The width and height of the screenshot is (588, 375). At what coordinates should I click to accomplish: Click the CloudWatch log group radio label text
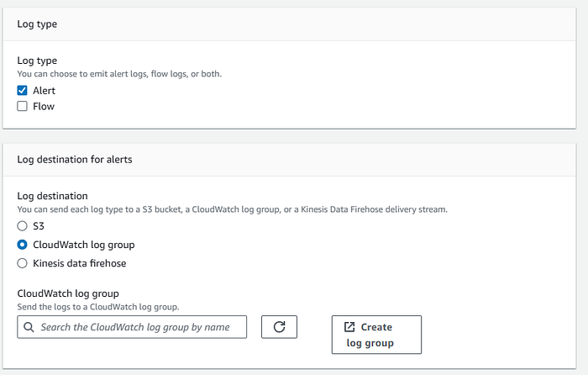[83, 245]
